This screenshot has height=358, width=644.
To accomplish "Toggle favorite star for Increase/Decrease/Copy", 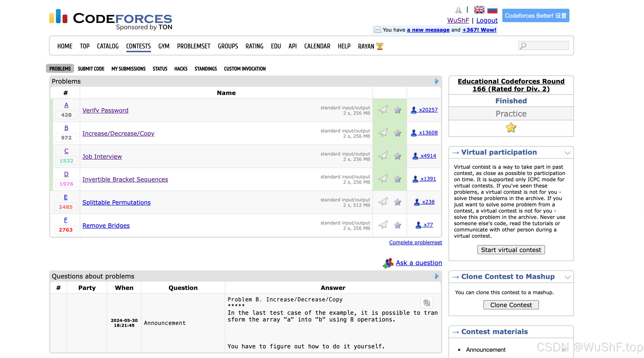I will pyautogui.click(x=397, y=133).
